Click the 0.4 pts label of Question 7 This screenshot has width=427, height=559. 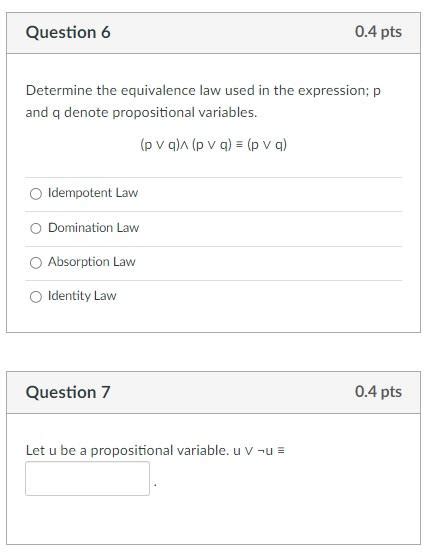point(378,392)
